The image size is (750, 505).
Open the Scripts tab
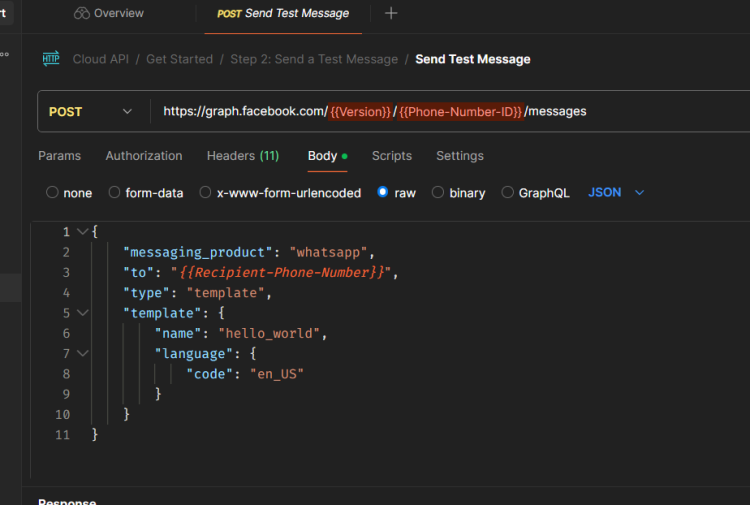coord(392,156)
